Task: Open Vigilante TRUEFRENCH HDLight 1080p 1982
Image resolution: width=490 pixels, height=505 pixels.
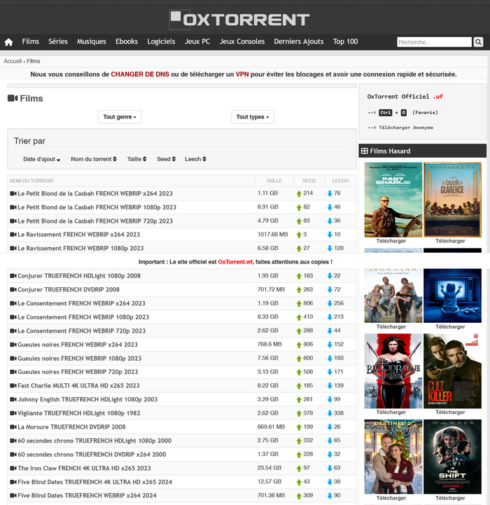Action: [x=79, y=413]
